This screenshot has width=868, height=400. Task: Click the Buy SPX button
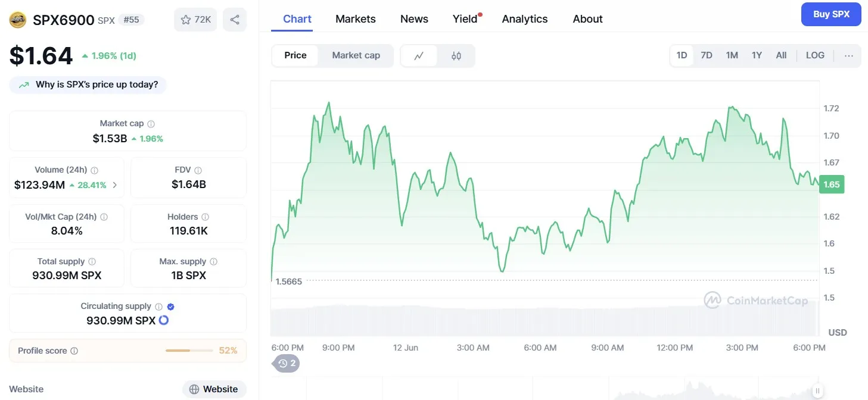831,14
